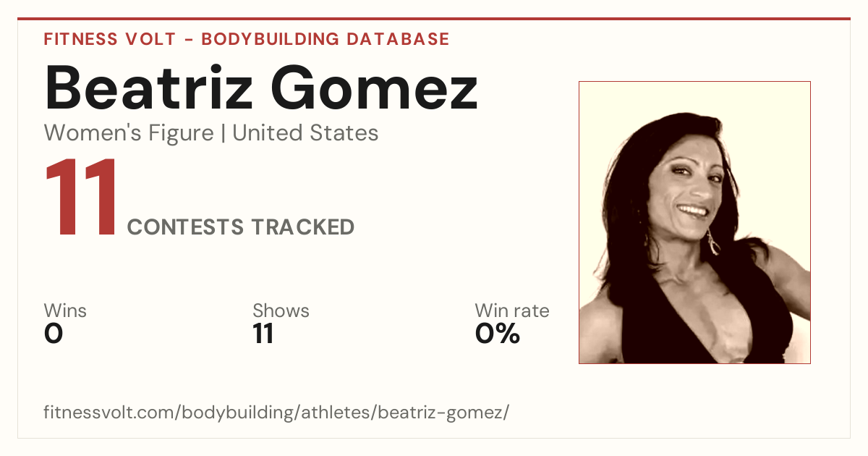Click the 'Wins' stat label
The width and height of the screenshot is (868, 456).
click(x=65, y=311)
